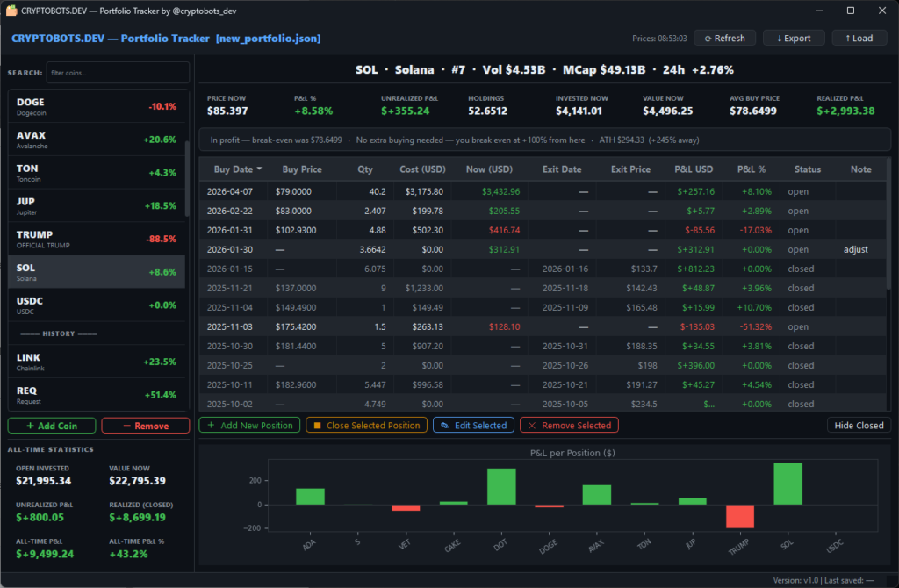Open LINK from the history list

click(x=97, y=362)
